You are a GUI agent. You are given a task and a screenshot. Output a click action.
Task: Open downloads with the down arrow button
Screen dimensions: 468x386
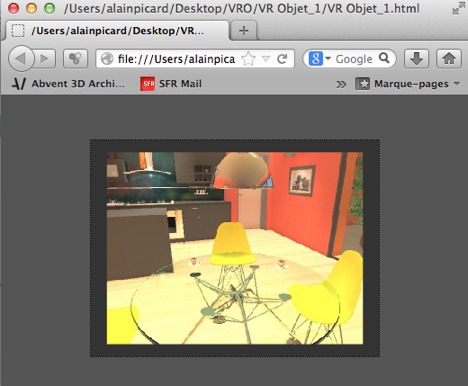click(x=416, y=59)
